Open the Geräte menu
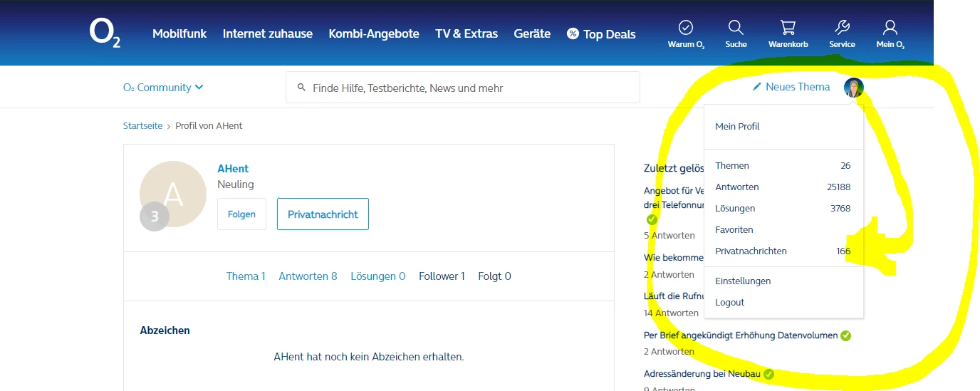 pos(532,33)
